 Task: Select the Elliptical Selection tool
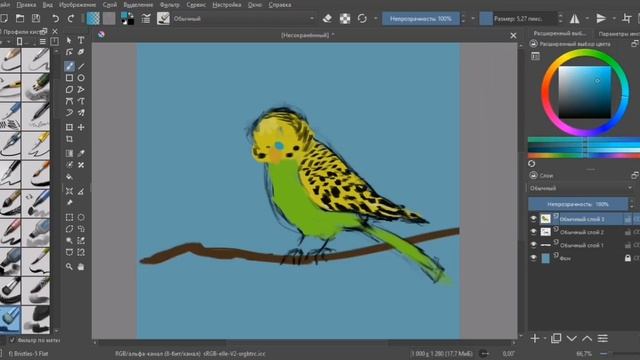(81, 217)
